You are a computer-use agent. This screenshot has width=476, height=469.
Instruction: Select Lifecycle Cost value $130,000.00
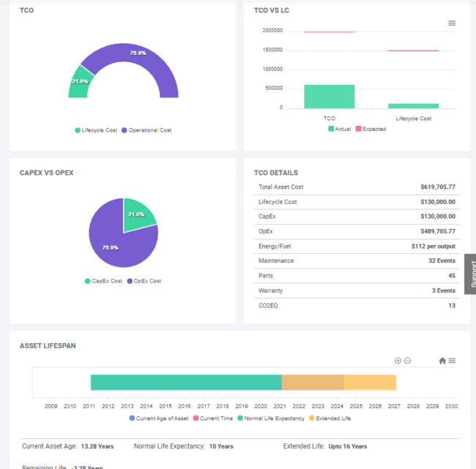click(x=438, y=202)
